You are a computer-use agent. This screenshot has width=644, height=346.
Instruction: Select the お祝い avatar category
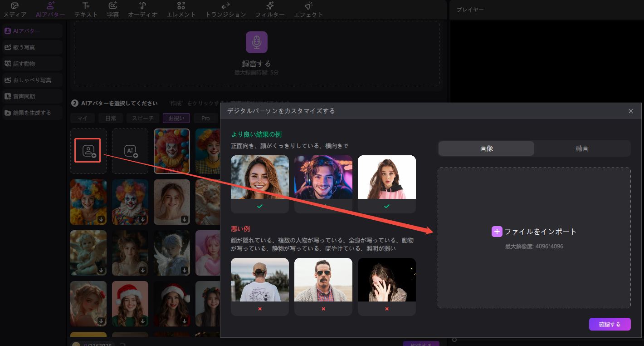pyautogui.click(x=176, y=118)
